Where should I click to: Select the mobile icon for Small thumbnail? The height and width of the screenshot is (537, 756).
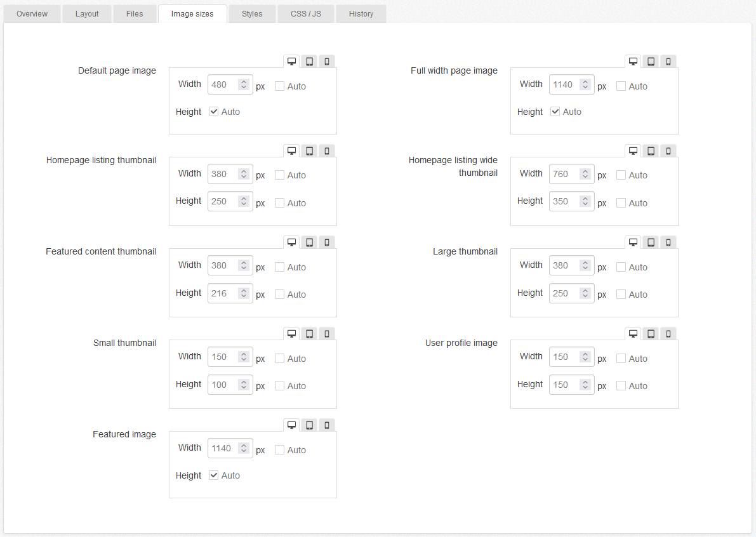click(326, 333)
